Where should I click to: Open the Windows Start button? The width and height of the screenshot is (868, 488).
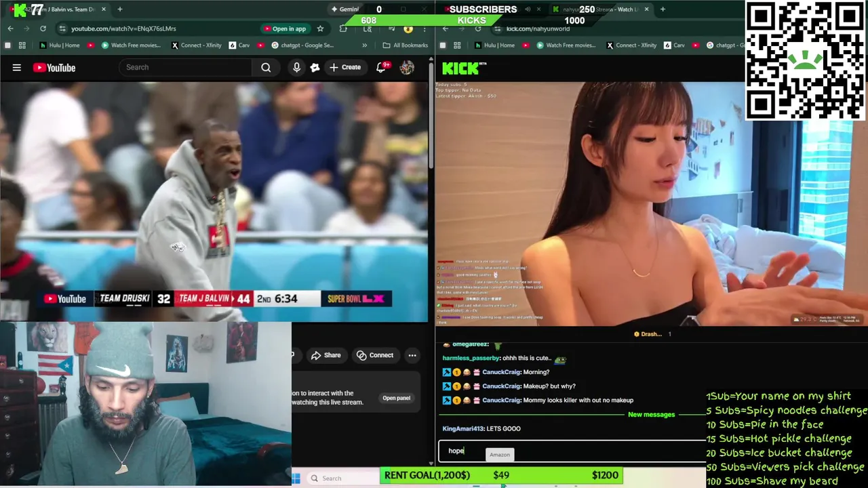pos(296,479)
